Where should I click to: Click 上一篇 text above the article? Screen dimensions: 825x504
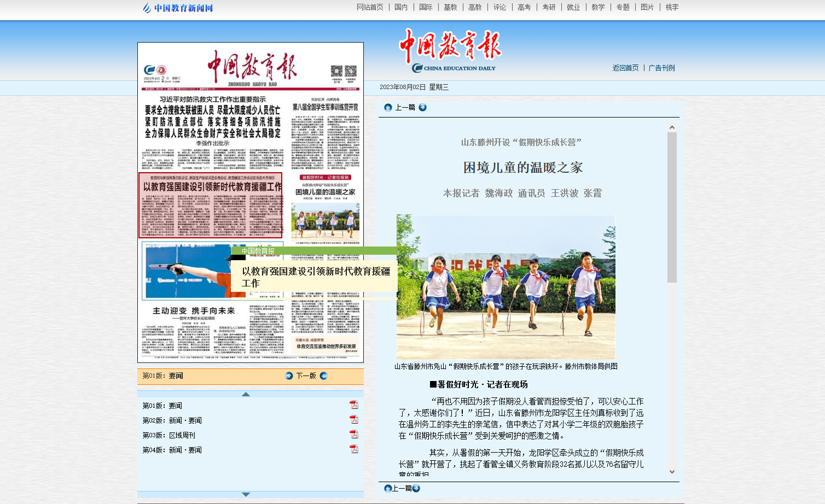[x=405, y=108]
